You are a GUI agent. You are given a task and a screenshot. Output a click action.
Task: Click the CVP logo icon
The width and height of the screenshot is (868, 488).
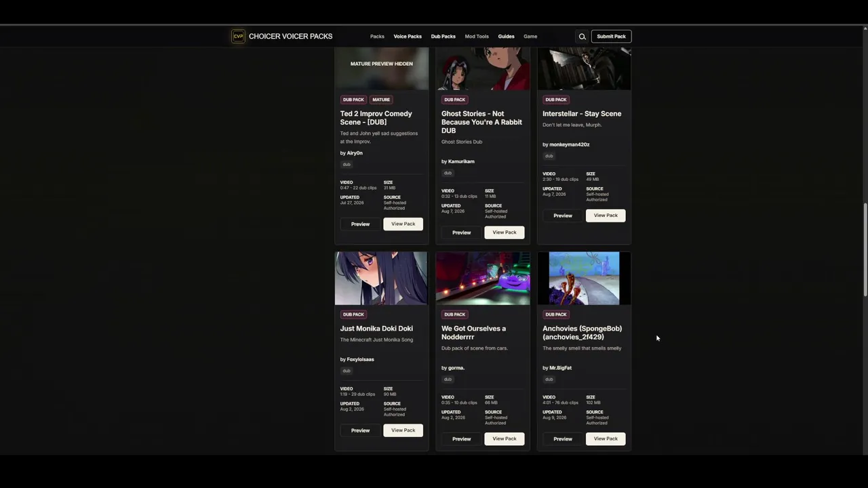(238, 37)
